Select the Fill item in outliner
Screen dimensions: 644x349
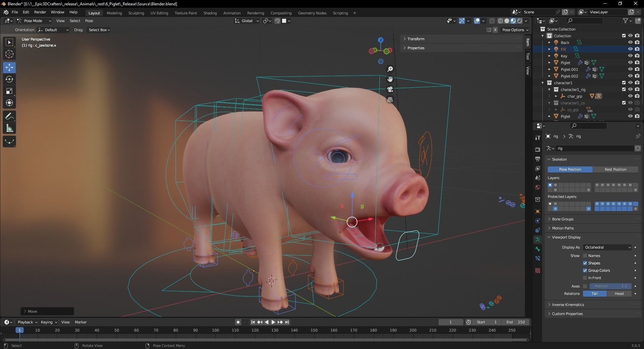pos(563,49)
